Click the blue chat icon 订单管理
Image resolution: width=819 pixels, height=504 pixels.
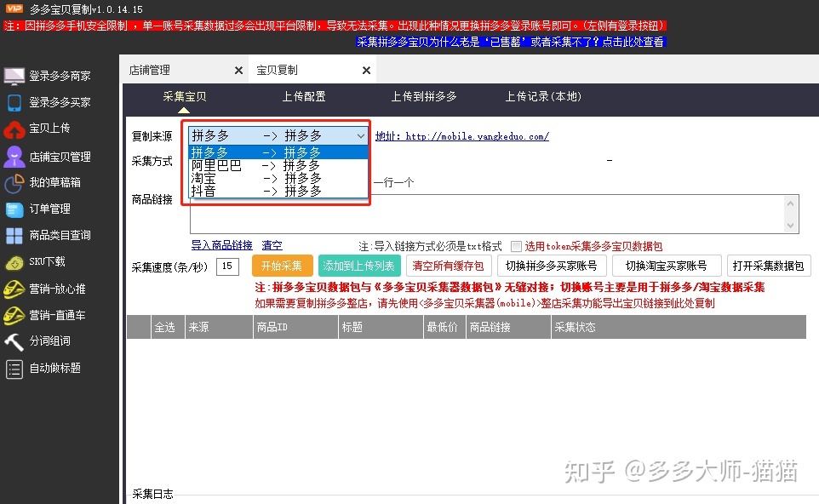click(14, 209)
